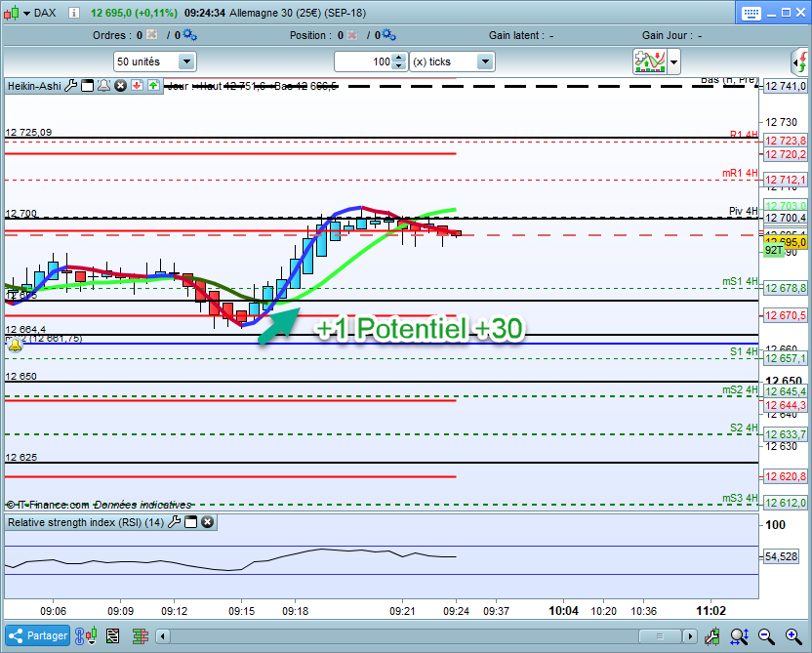Screen dimensions: 812x653
Task: Open RSI indicator settings wrench
Action: (174, 522)
